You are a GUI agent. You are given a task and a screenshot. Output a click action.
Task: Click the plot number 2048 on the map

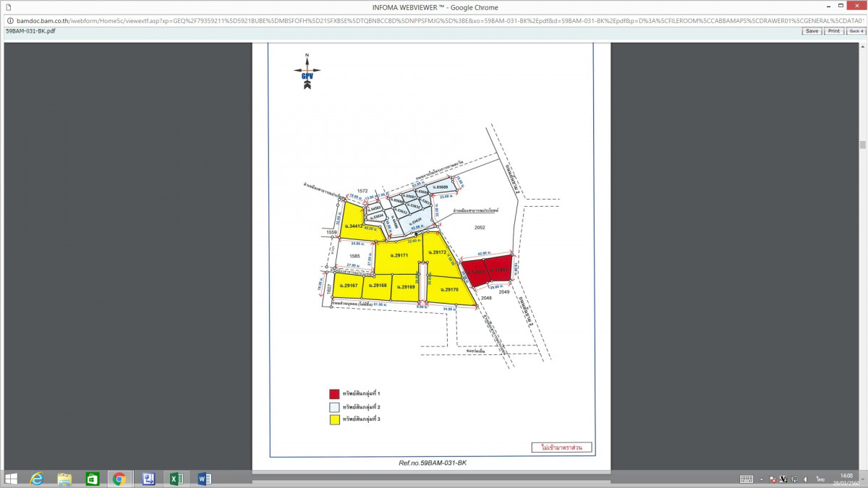[x=486, y=297]
